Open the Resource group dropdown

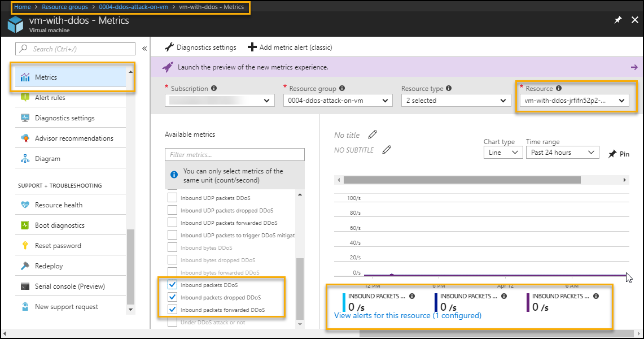coord(338,100)
